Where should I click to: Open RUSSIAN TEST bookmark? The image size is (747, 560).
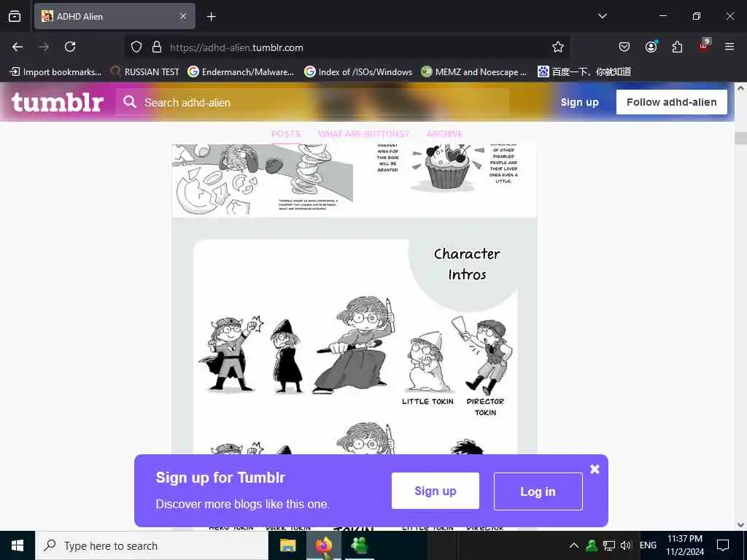(x=145, y=72)
